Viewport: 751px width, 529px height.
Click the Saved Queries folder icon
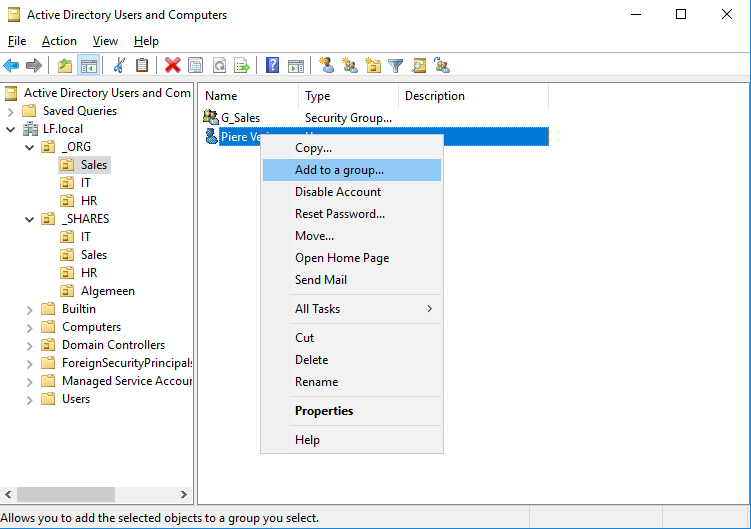pos(30,111)
